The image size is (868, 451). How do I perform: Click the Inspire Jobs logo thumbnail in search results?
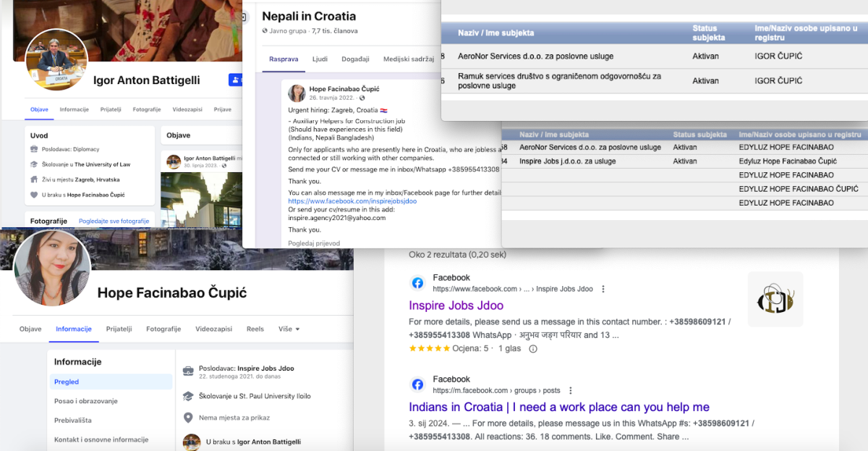(x=775, y=299)
